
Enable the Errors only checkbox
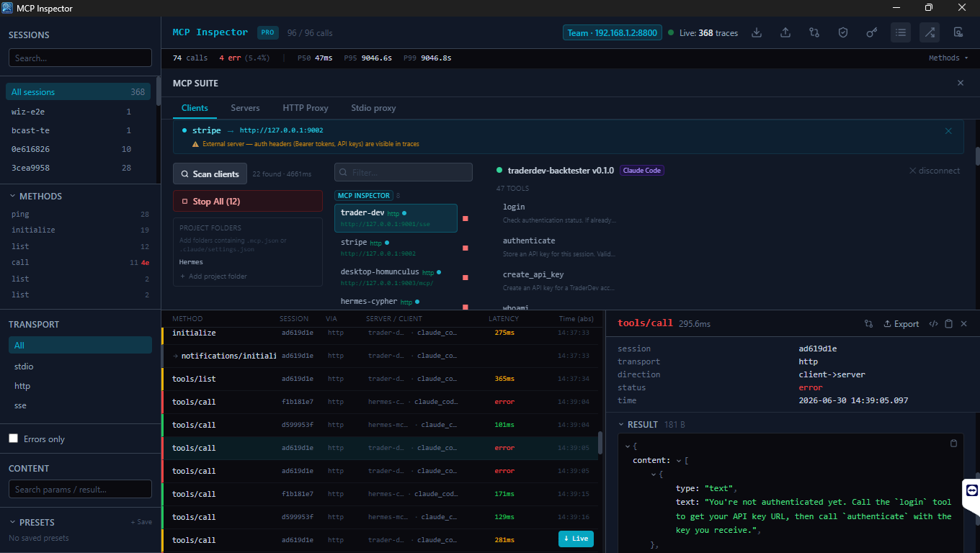tap(13, 439)
